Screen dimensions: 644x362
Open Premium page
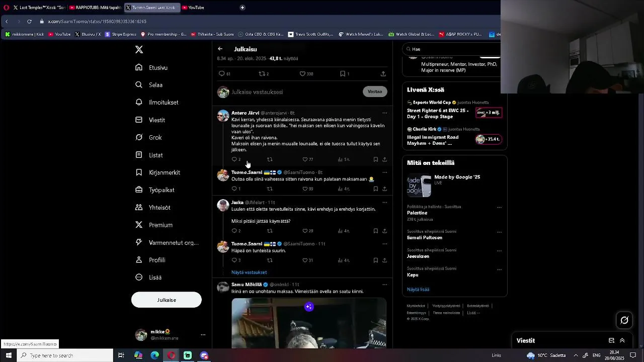(x=154, y=225)
